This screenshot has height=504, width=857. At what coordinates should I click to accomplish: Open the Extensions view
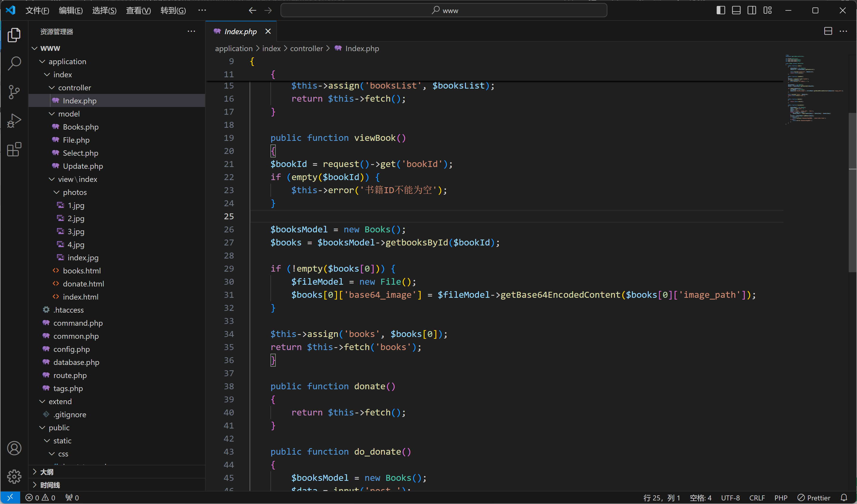pos(14,149)
